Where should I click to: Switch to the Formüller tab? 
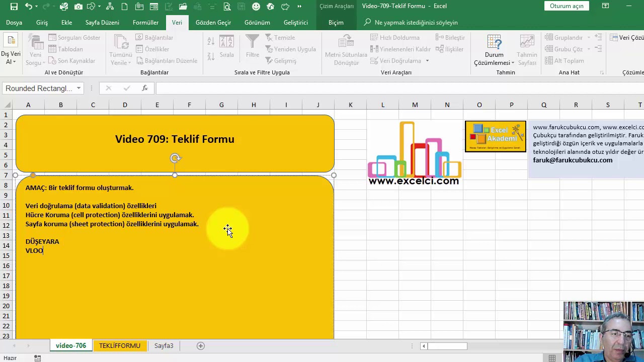pos(145,23)
